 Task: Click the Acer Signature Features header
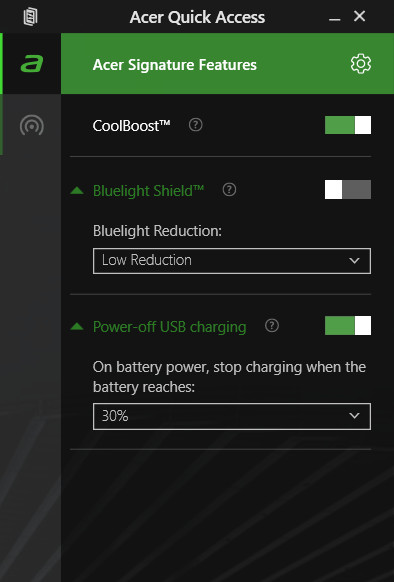tap(175, 65)
